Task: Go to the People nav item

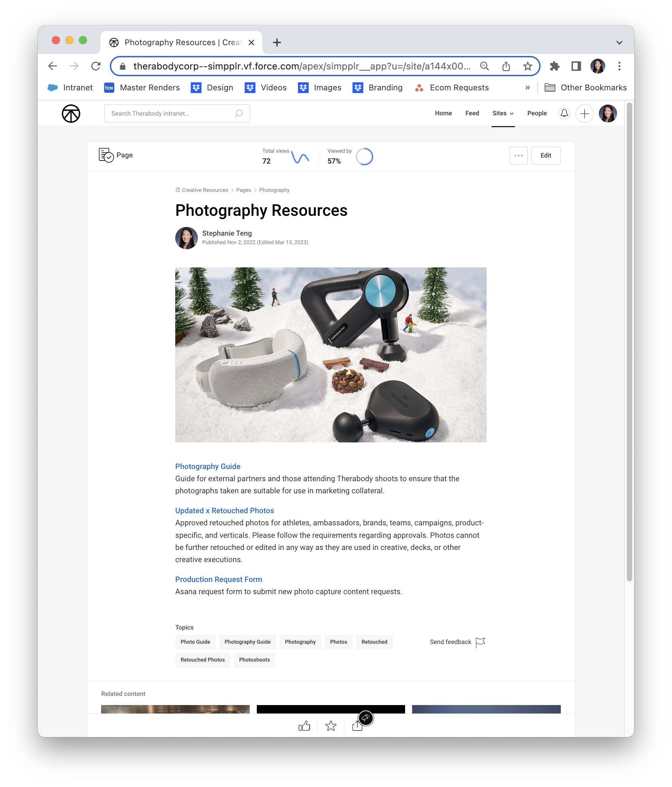Action: [x=537, y=113]
